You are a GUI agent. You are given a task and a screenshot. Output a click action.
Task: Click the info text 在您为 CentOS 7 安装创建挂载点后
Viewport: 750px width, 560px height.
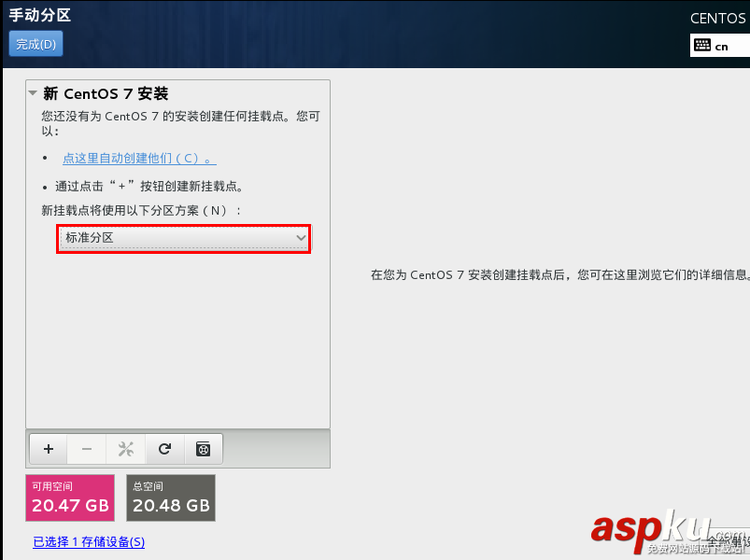pyautogui.click(x=560, y=274)
